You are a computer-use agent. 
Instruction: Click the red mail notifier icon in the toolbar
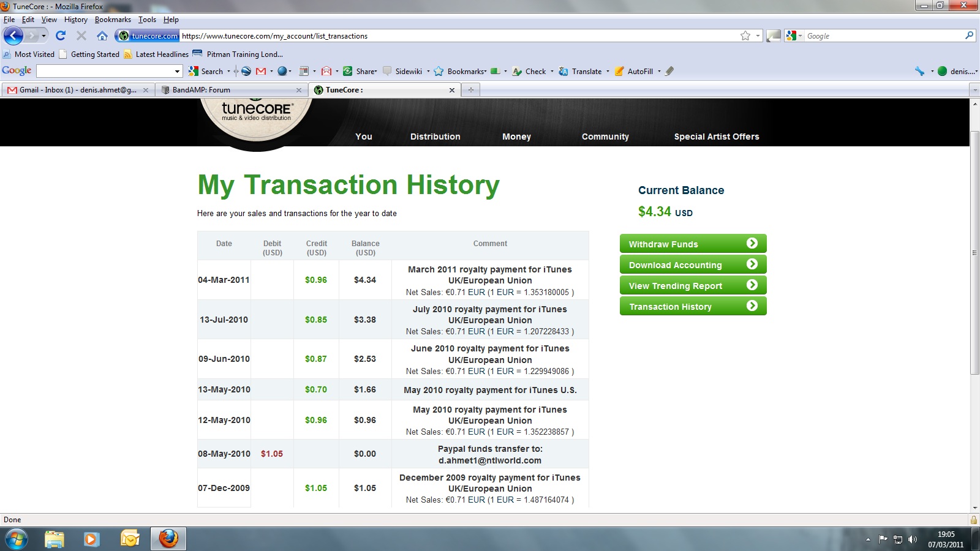pyautogui.click(x=326, y=71)
